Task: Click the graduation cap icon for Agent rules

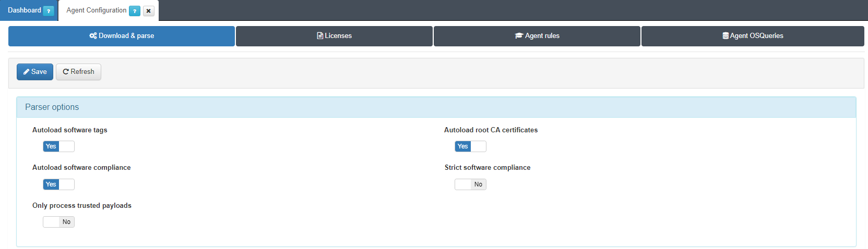Action: [x=519, y=36]
